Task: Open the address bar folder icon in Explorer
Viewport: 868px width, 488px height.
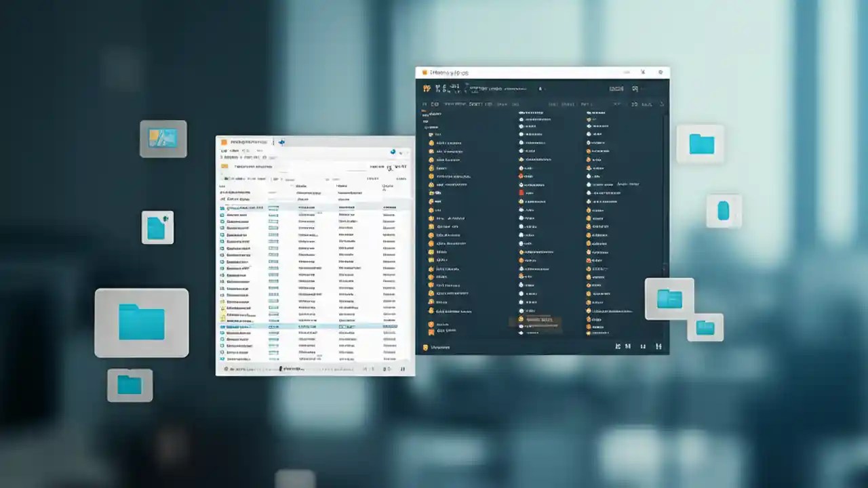Action: coord(224,165)
